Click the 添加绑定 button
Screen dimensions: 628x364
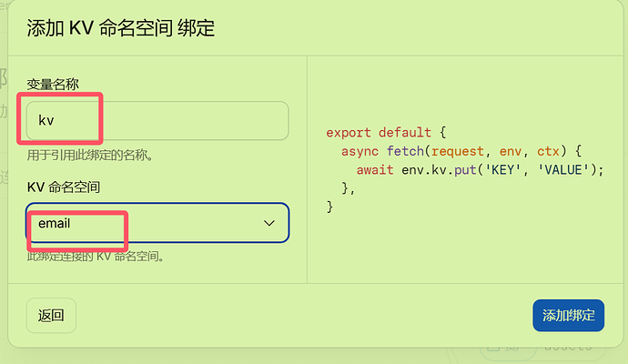pos(568,315)
